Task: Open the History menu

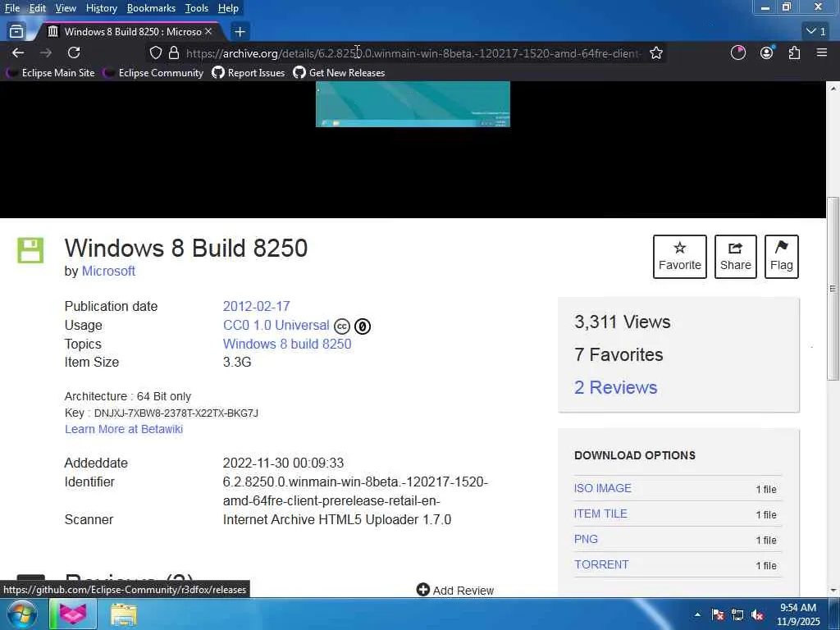Action: coord(101,8)
